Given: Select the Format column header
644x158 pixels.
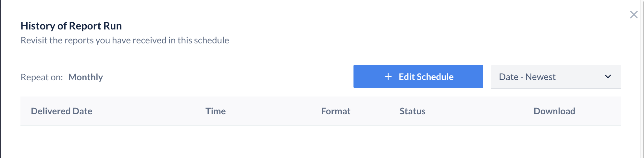Looking at the screenshot, I should click(x=336, y=111).
